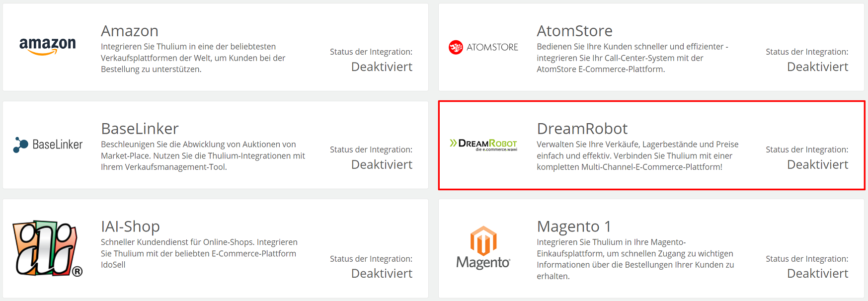Image resolution: width=868 pixels, height=301 pixels.
Task: Click the Amazon description text
Action: pyautogui.click(x=193, y=58)
